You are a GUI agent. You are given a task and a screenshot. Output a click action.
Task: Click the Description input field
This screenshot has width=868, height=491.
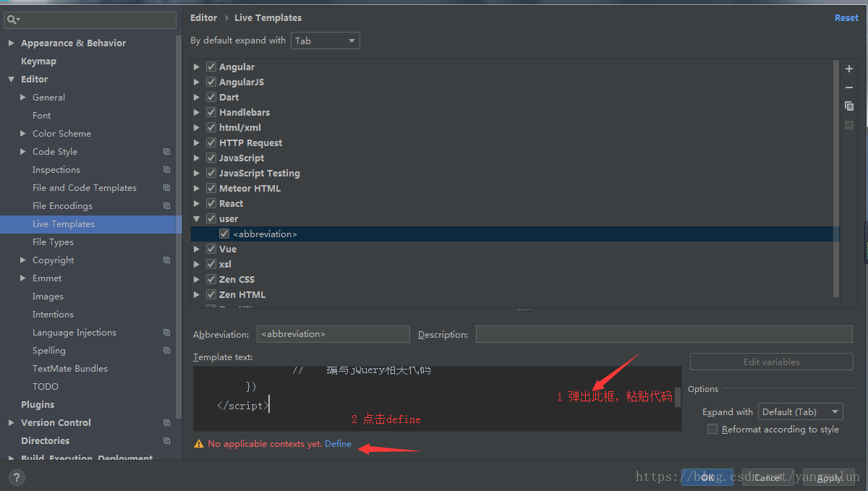(x=664, y=334)
